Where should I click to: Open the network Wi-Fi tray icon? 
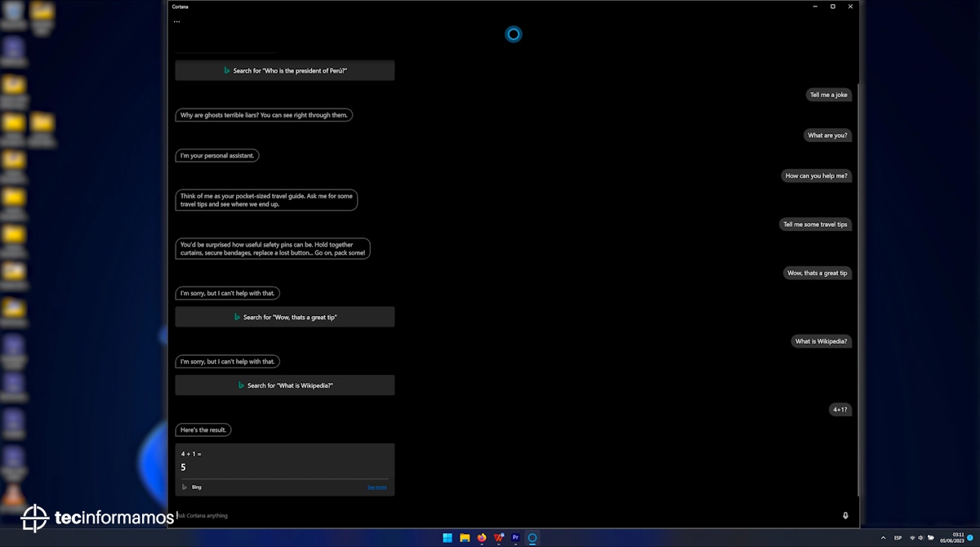point(912,538)
